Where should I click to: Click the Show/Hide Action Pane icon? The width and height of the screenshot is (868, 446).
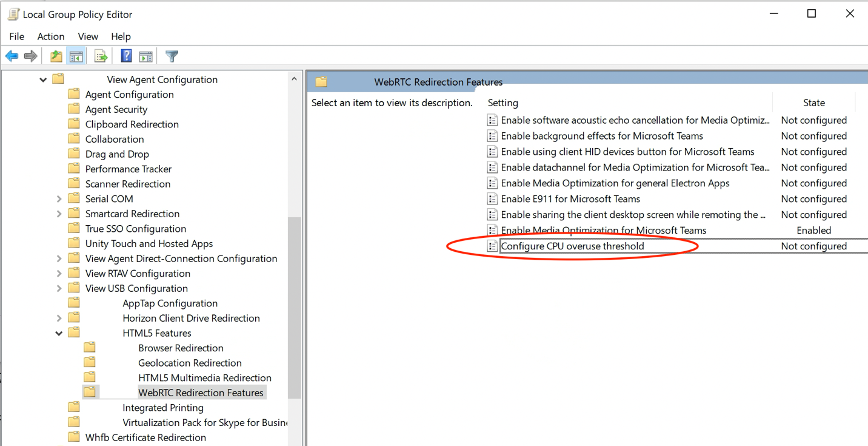(x=145, y=56)
